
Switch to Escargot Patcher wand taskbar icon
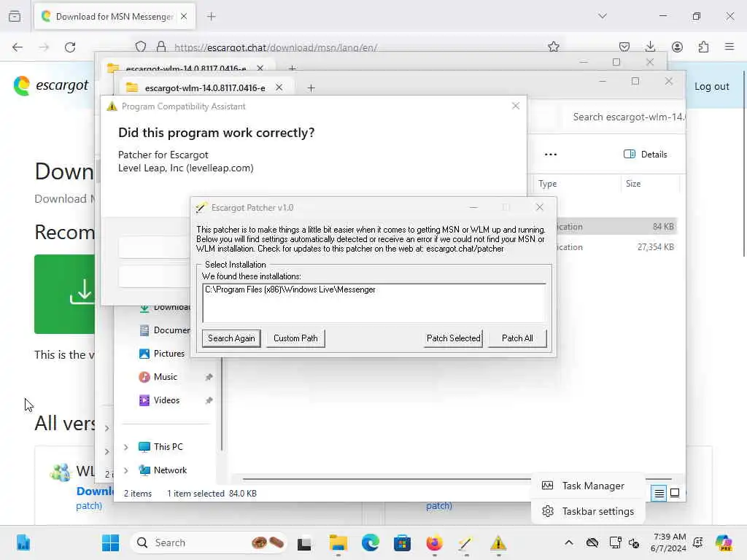[466, 542]
